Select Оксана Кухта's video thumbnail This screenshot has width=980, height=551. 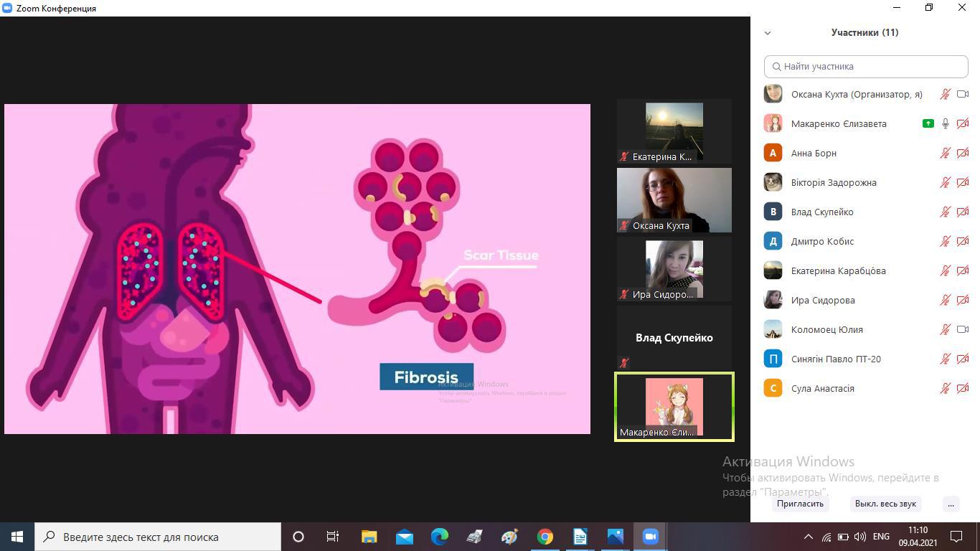pyautogui.click(x=674, y=199)
